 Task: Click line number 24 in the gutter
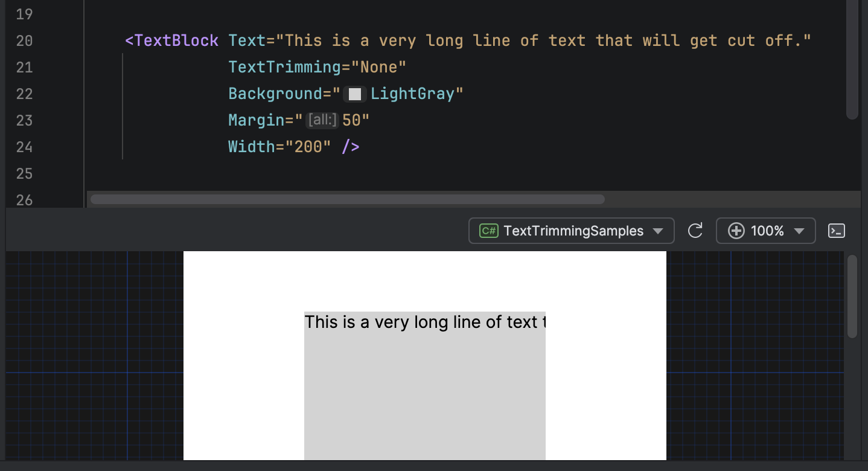24,147
